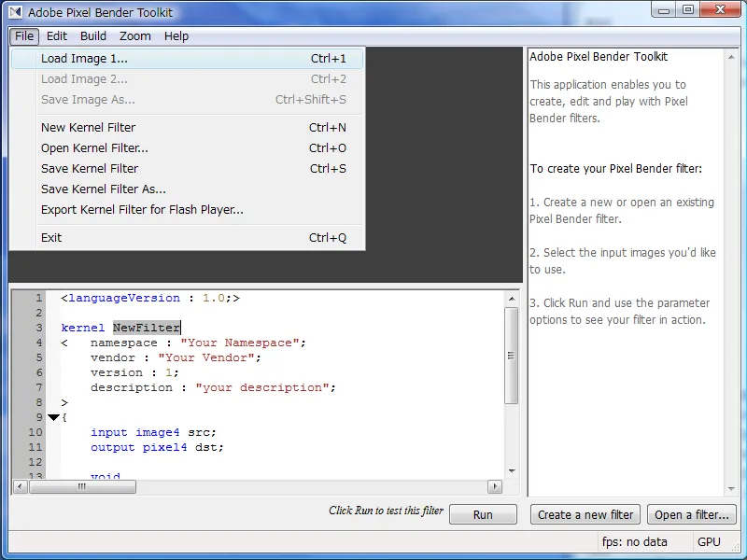
Task: Open the Zoom menu
Action: [134, 36]
